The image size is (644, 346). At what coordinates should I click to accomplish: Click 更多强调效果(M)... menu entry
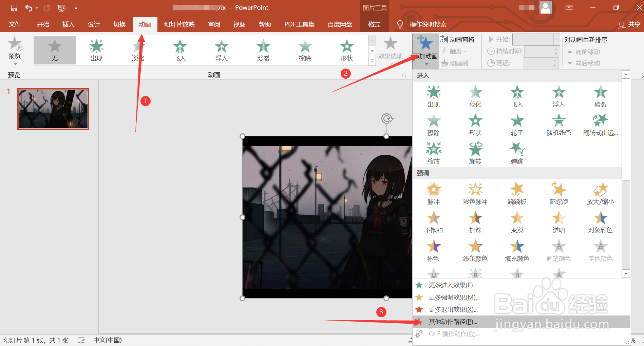(522, 297)
